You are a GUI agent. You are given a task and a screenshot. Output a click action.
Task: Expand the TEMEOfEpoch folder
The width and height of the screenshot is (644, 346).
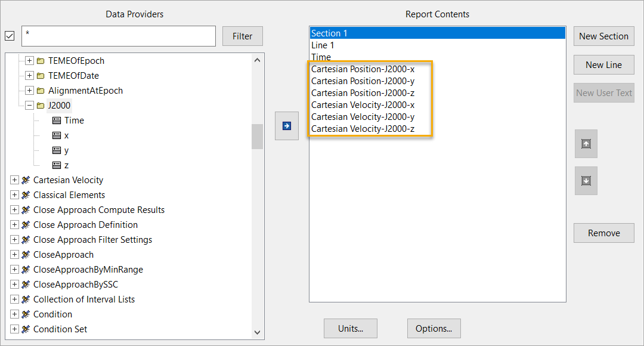(x=29, y=61)
